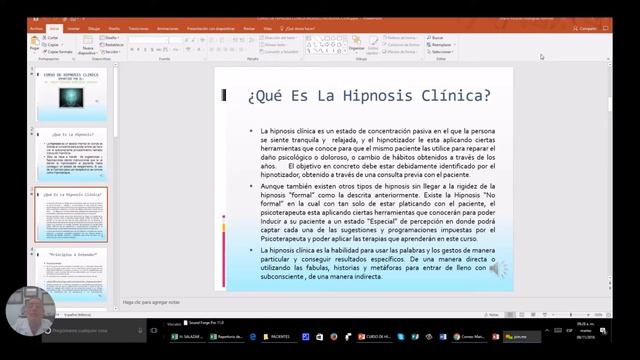Screen dimensions: 640x360
Task: Click Restablecer slide button
Action: (111, 44)
